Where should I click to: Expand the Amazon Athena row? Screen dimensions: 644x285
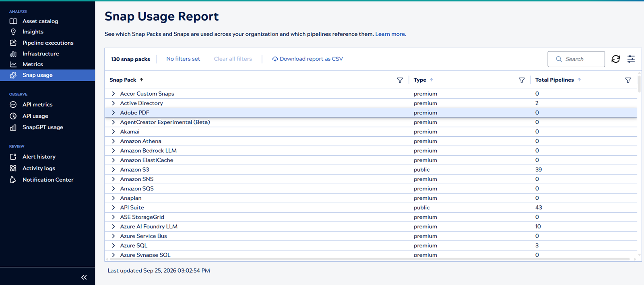114,141
